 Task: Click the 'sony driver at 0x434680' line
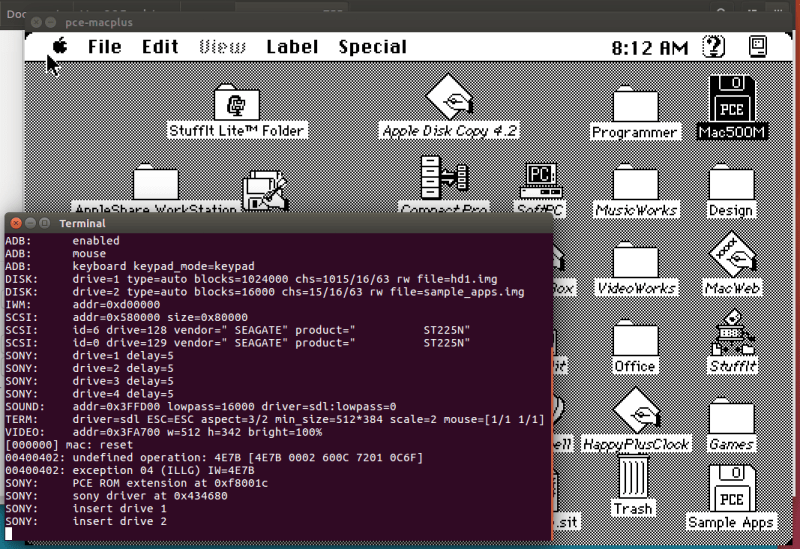pyautogui.click(x=116, y=495)
